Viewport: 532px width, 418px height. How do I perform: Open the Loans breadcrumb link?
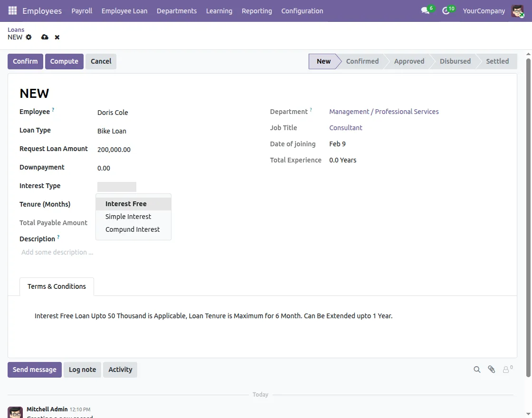pyautogui.click(x=16, y=29)
